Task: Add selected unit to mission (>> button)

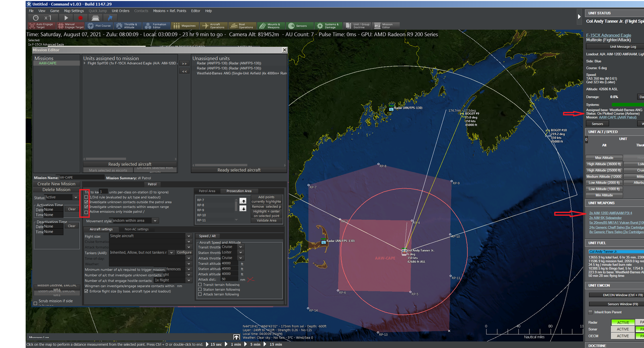Action: 184,64
